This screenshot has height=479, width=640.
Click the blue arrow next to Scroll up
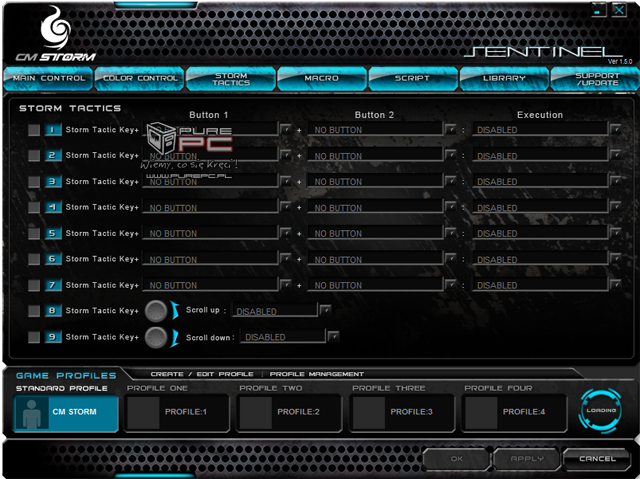176,310
